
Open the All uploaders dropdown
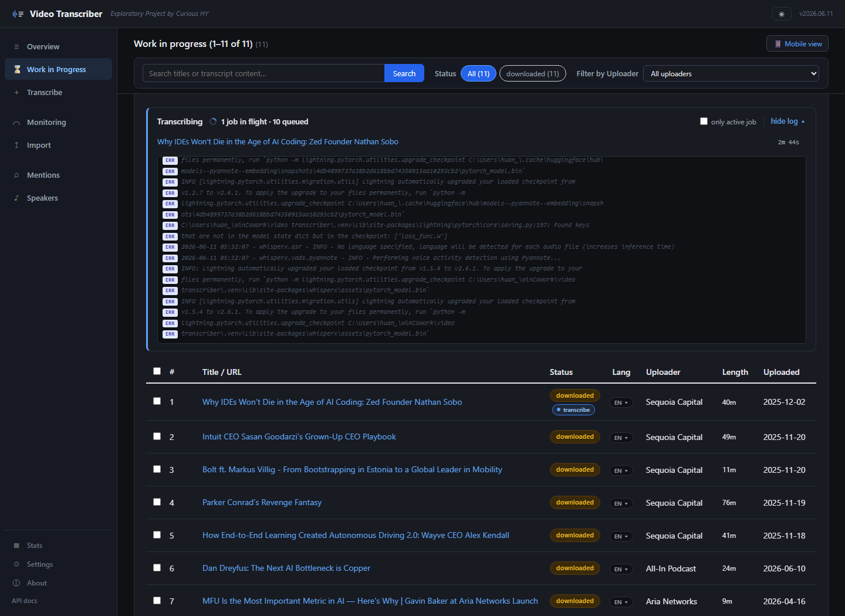pos(731,73)
